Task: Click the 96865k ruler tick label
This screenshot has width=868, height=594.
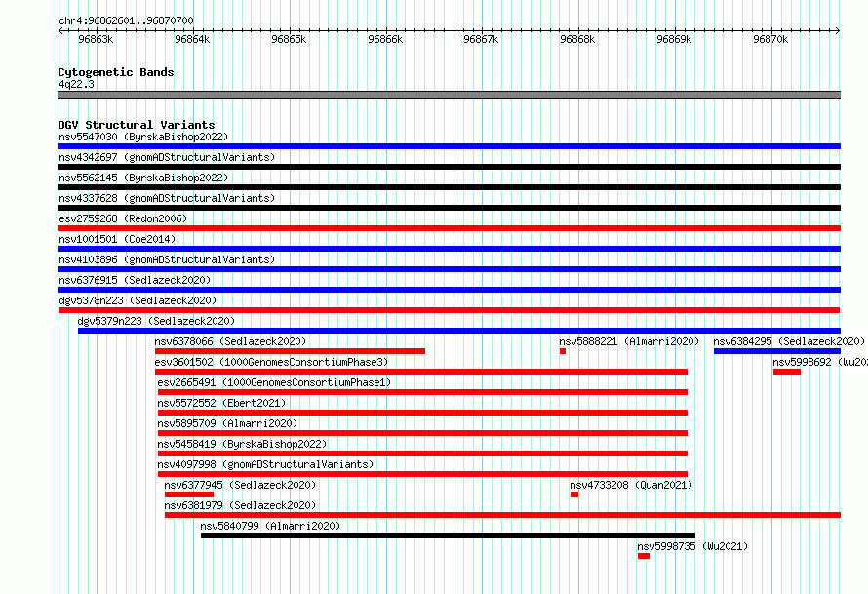Action: coord(289,39)
